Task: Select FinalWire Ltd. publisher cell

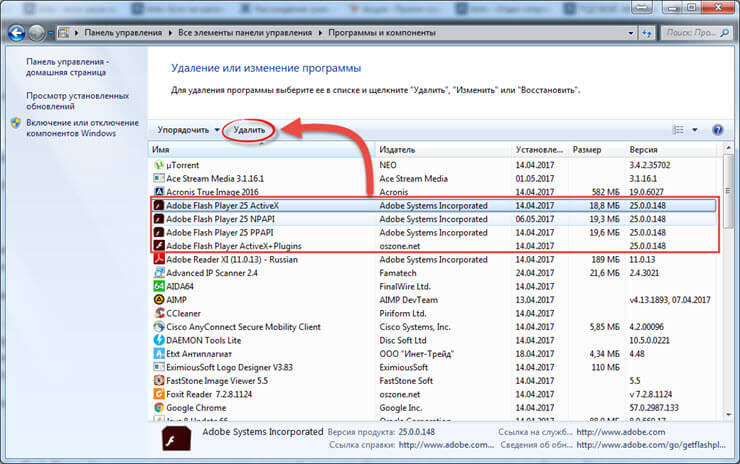Action: point(405,287)
